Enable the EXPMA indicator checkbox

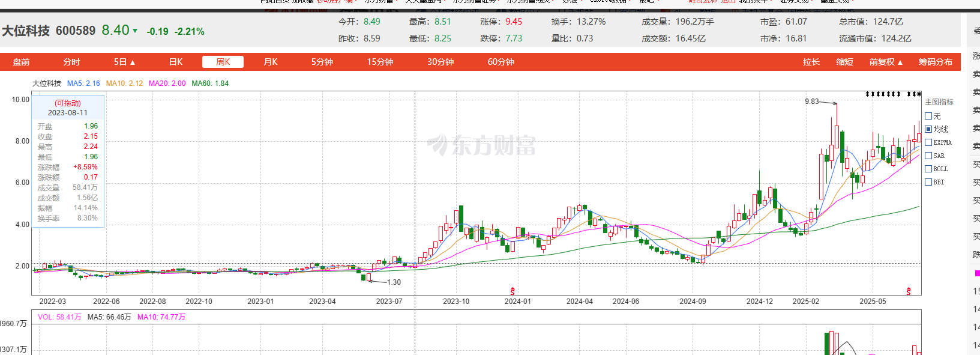[928, 142]
